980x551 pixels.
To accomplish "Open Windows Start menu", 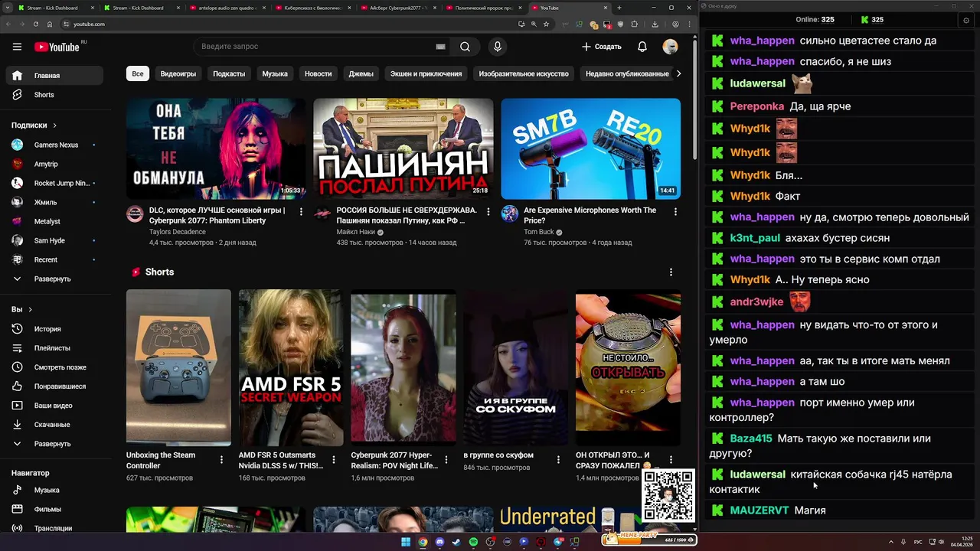I will point(406,542).
